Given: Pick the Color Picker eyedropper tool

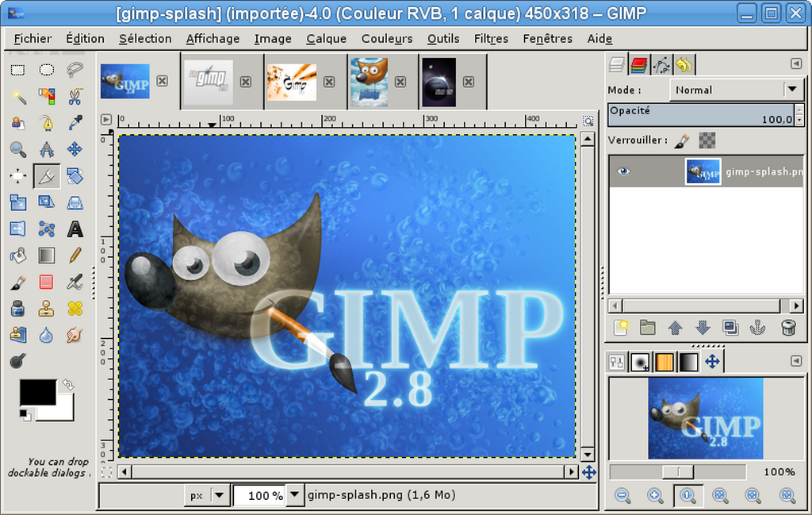Looking at the screenshot, I should (75, 123).
